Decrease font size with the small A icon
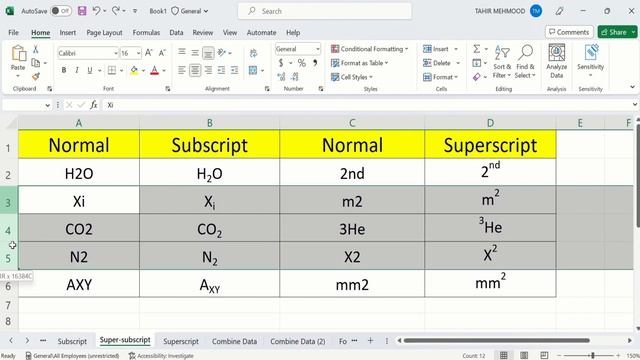640x360 pixels. click(162, 53)
